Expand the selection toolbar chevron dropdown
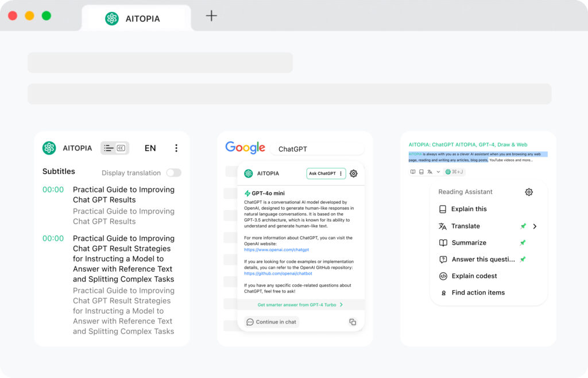The height and width of the screenshot is (378, 588). pyautogui.click(x=438, y=172)
